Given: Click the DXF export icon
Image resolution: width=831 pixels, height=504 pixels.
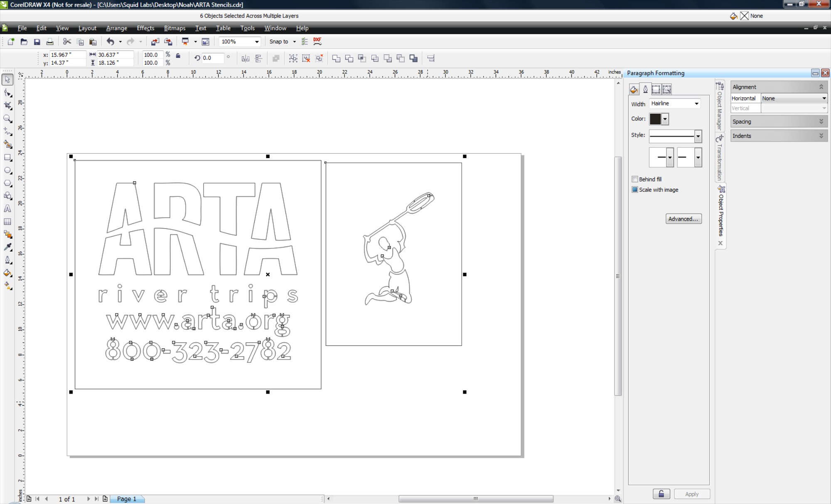Looking at the screenshot, I should pyautogui.click(x=317, y=41).
